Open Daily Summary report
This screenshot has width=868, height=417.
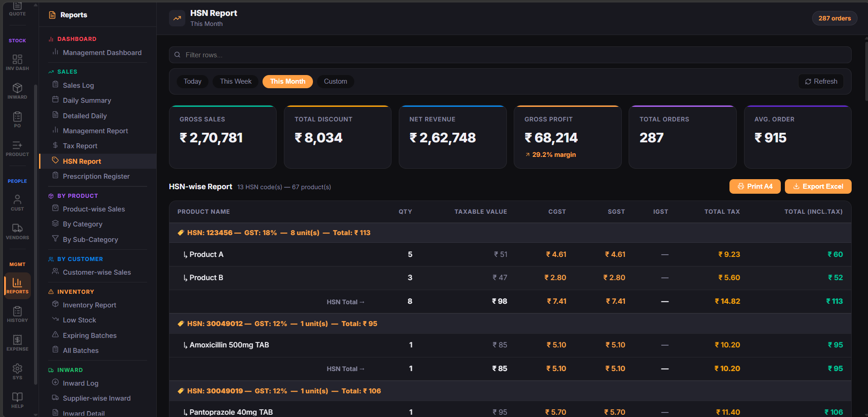tap(98, 100)
